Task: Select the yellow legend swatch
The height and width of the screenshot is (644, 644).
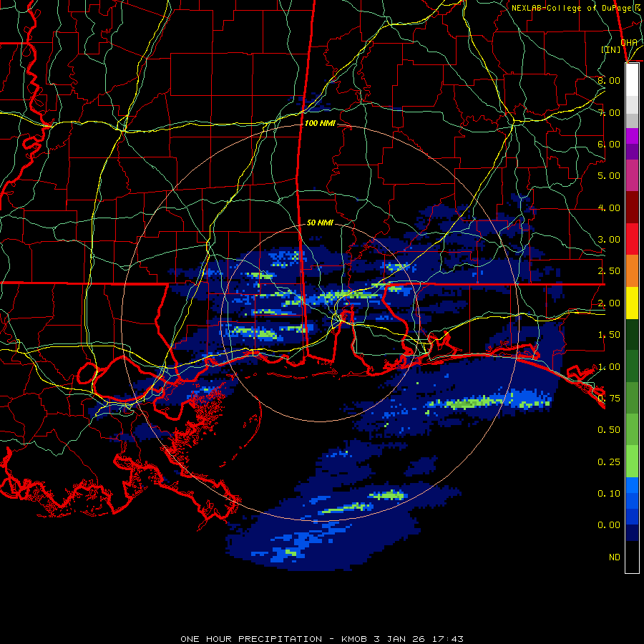Action: 632,303
